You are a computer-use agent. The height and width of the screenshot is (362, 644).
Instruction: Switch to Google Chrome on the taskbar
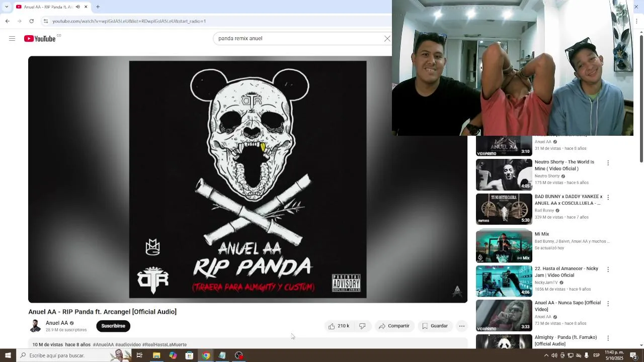pos(206,355)
